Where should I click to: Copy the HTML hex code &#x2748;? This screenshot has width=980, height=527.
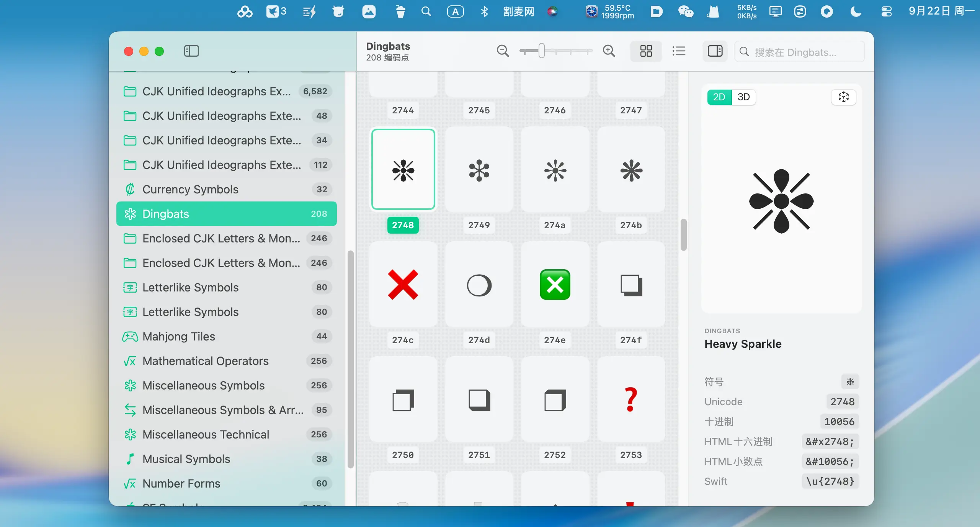click(830, 442)
